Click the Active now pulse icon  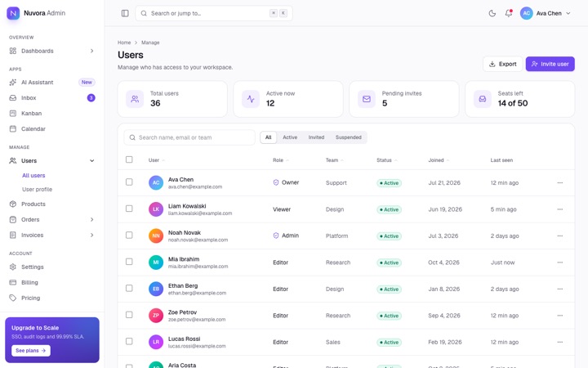tap(251, 99)
